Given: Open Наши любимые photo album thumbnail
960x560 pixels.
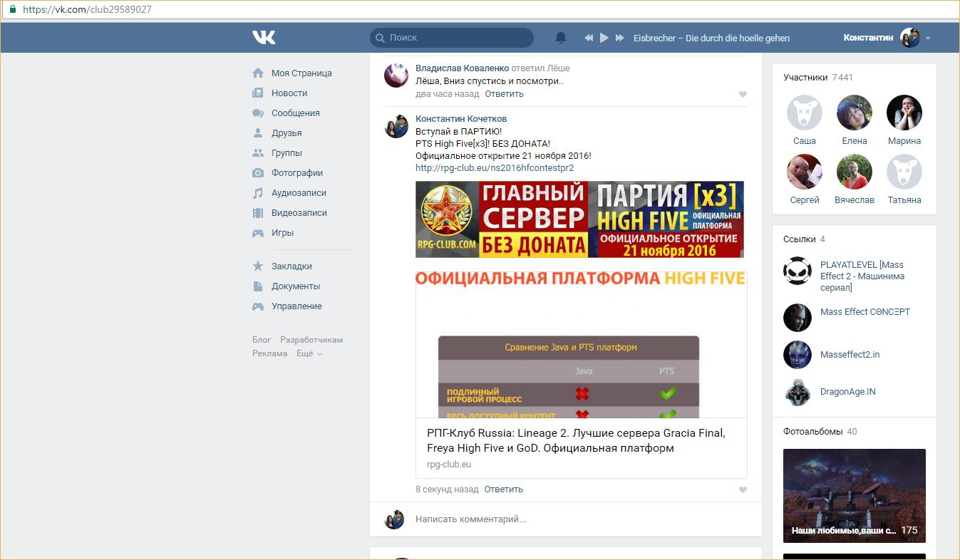Looking at the screenshot, I should point(855,496).
